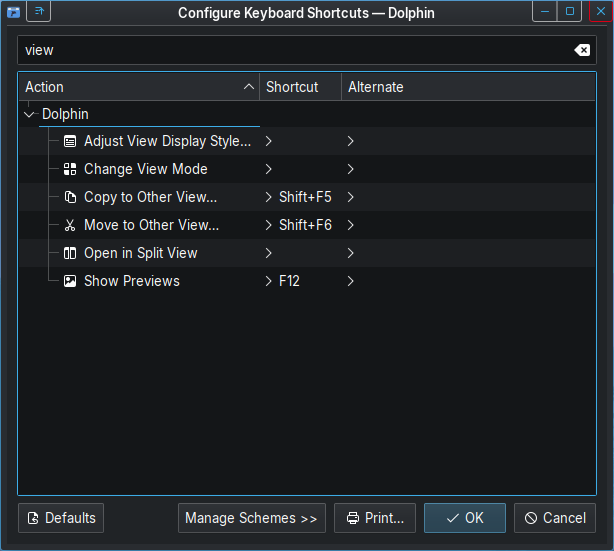Click the Dolphin app icon in the title bar
The height and width of the screenshot is (551, 614).
click(13, 12)
